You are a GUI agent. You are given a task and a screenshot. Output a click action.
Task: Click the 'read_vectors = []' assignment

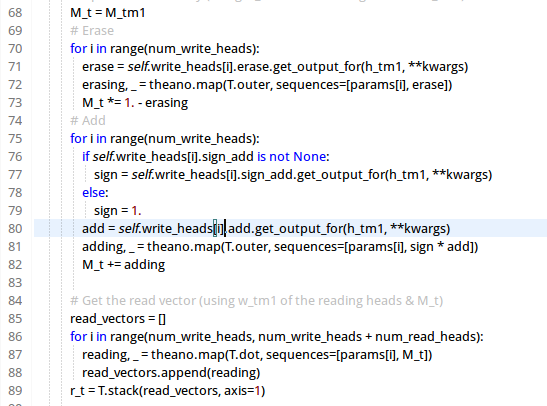[118, 319]
